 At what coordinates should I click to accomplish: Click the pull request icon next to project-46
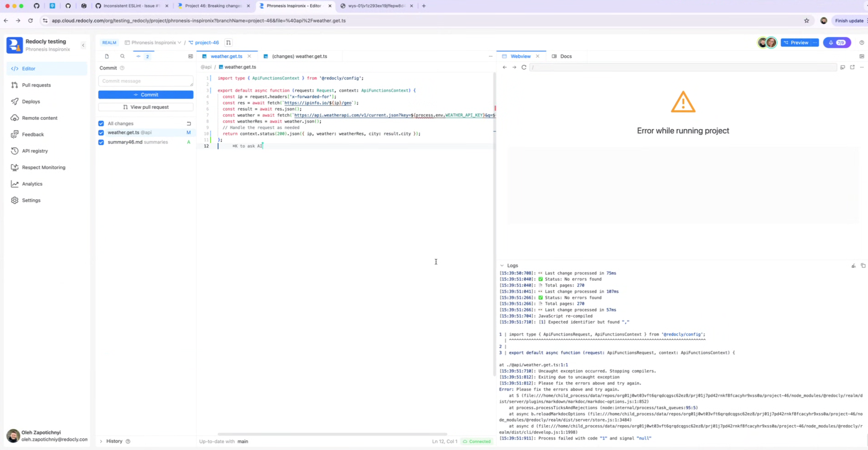click(228, 42)
